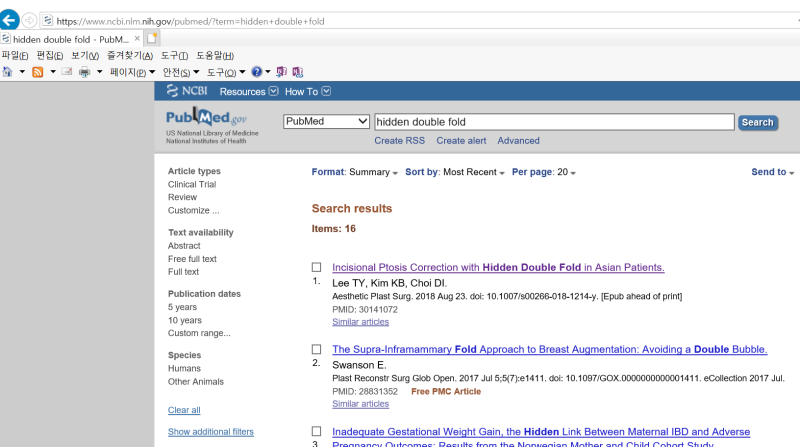Open the Print options dropdown arrow
The width and height of the screenshot is (800, 447).
99,72
